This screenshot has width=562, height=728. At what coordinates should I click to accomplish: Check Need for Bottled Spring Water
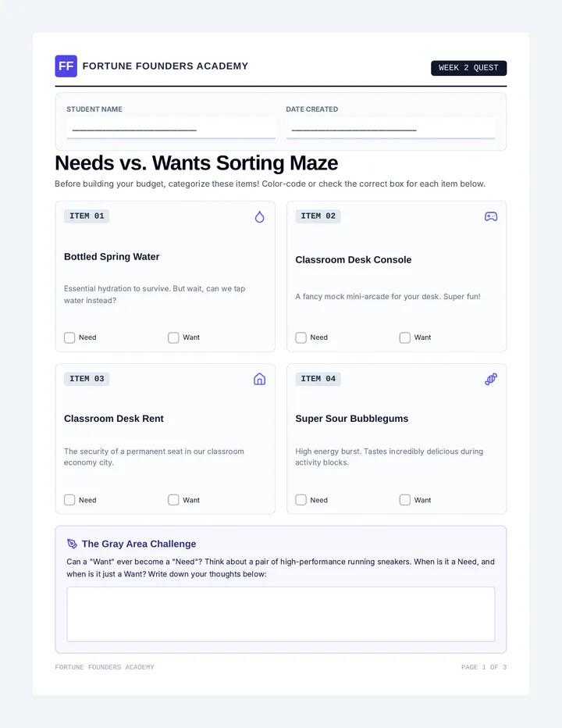coord(69,337)
